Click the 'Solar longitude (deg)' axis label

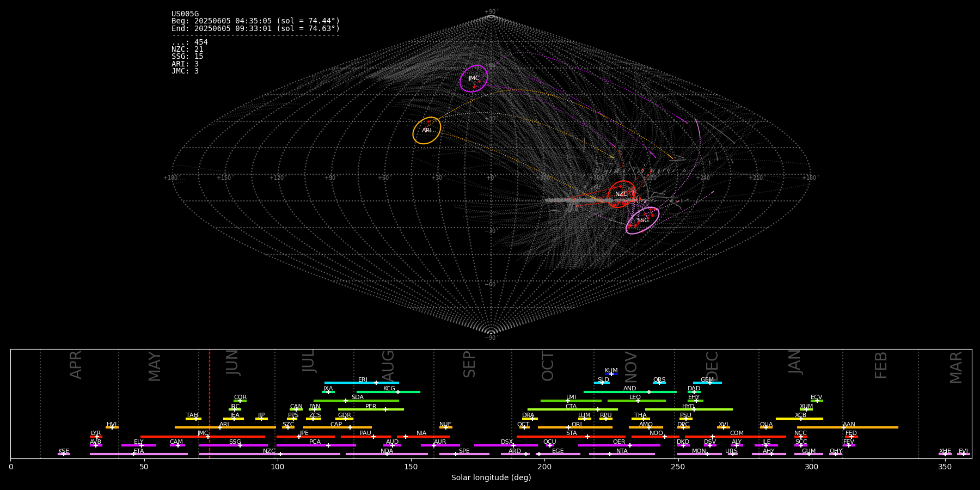click(491, 477)
